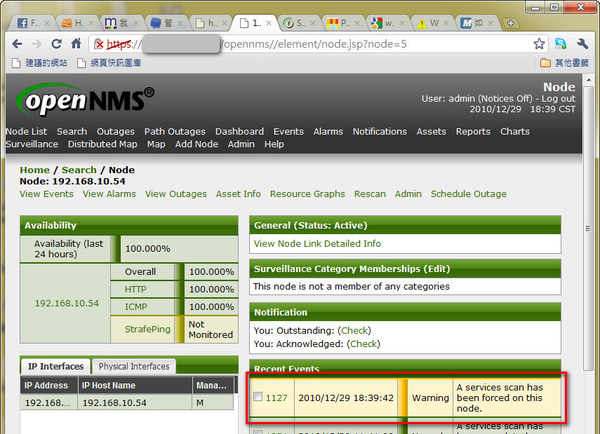The height and width of the screenshot is (434, 600).
Task: Click the page scrollbar up arrow
Action: pyautogui.click(x=589, y=81)
